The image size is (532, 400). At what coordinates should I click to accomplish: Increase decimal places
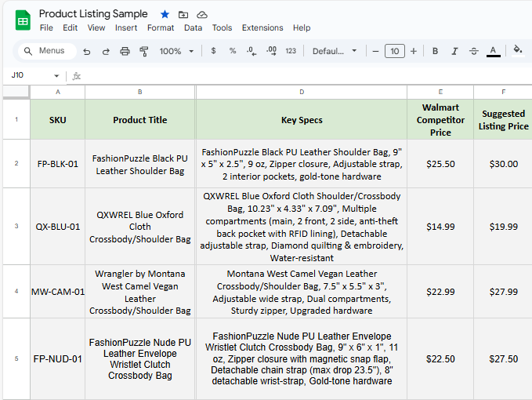tap(271, 51)
